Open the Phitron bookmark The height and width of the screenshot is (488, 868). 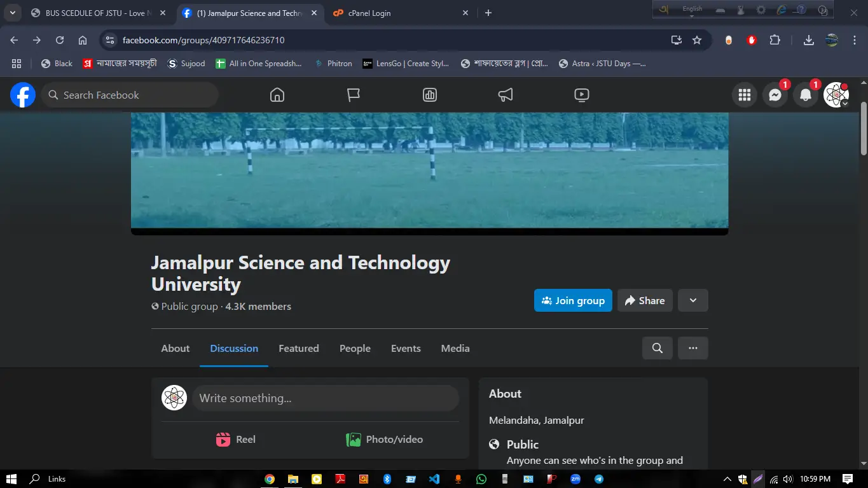(x=333, y=64)
